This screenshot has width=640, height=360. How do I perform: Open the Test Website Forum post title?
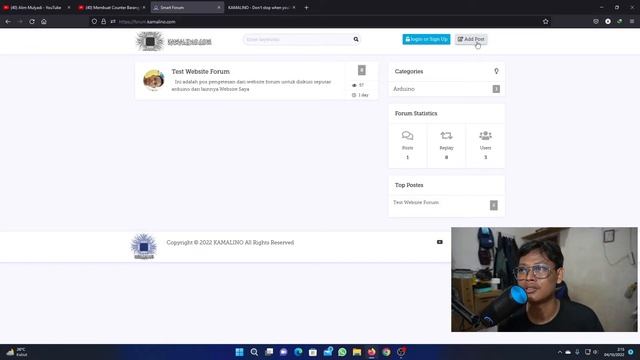point(200,71)
